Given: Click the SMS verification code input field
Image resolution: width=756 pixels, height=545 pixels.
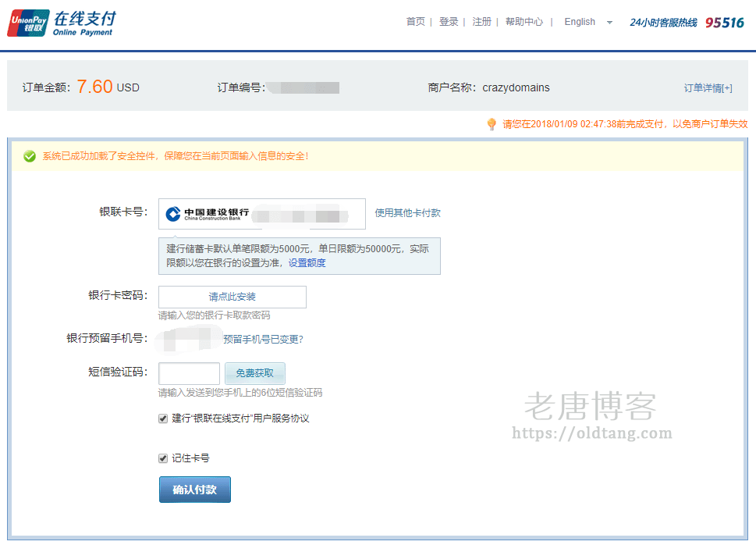Looking at the screenshot, I should [189, 373].
